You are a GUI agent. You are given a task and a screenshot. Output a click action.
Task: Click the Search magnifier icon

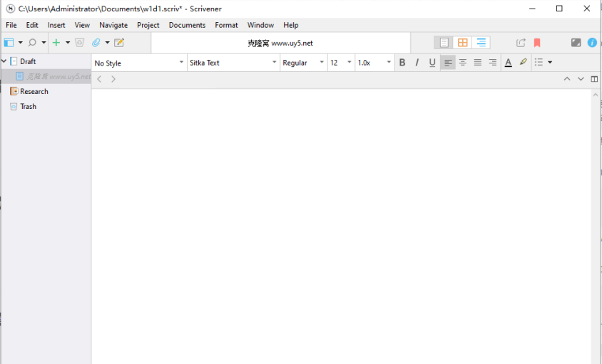(x=32, y=43)
